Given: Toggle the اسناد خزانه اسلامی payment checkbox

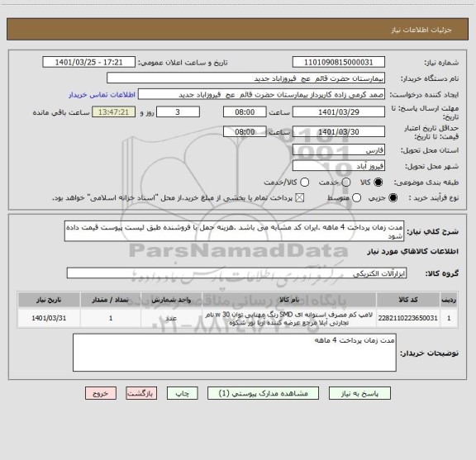Looking at the screenshot, I should [300, 198].
